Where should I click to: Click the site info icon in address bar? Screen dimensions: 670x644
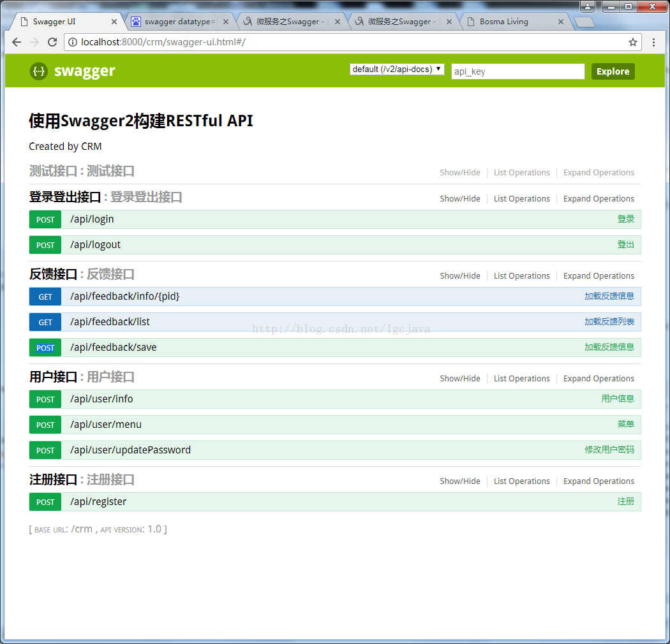(73, 42)
